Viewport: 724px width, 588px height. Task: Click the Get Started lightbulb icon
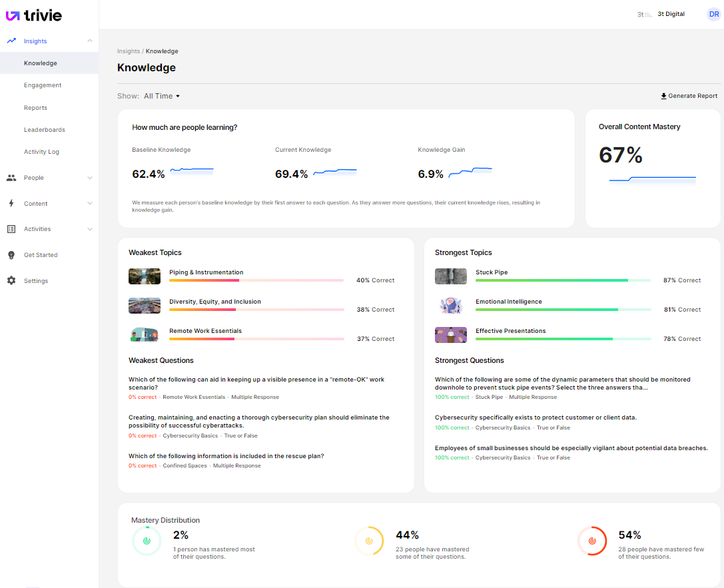coord(11,255)
